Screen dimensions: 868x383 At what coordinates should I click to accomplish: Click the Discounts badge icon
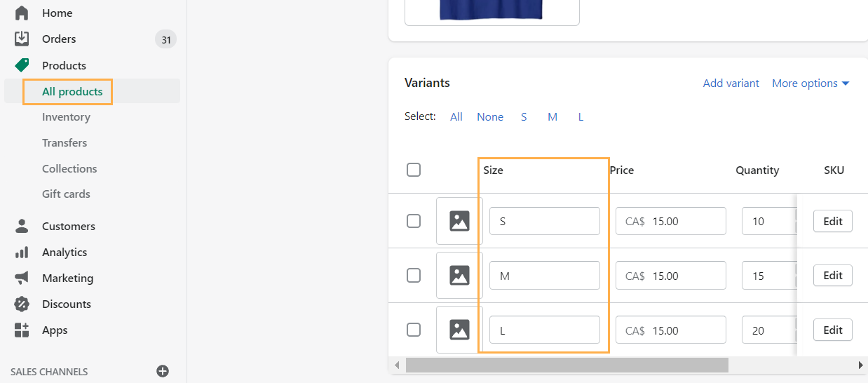[22, 304]
